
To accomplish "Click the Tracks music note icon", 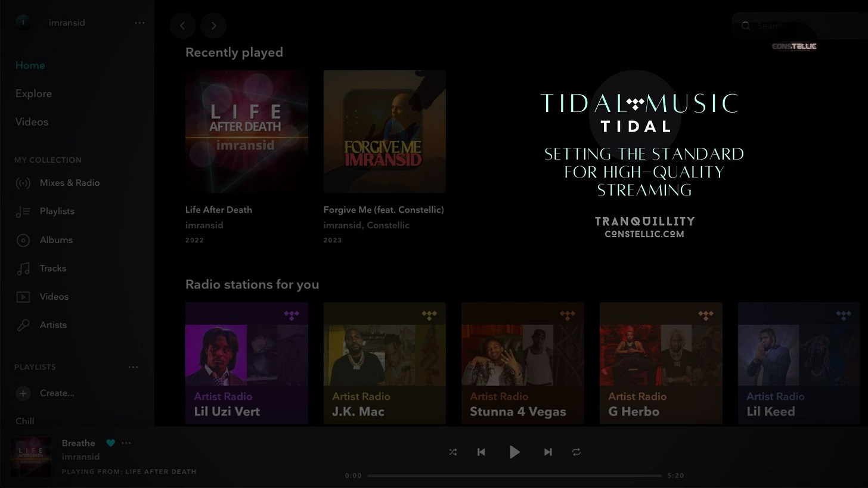I will pyautogui.click(x=23, y=269).
